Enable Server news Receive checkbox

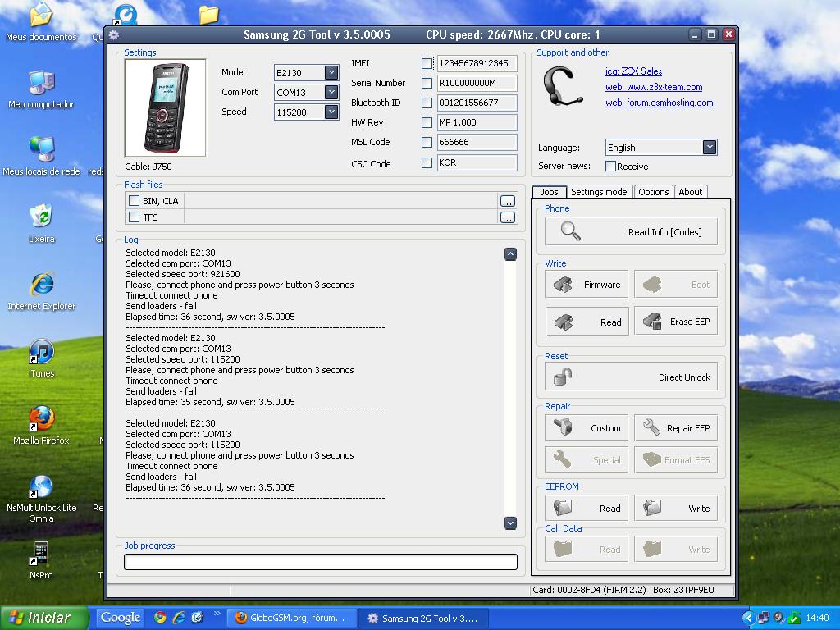click(610, 166)
